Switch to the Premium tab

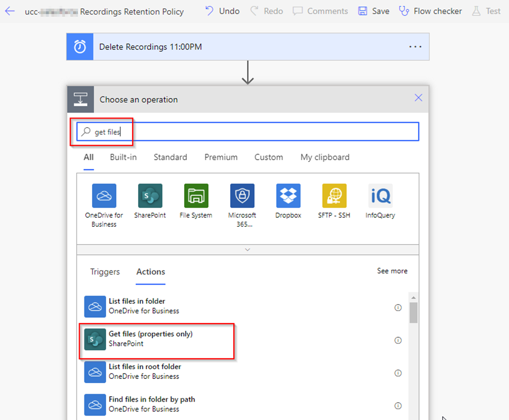[221, 157]
